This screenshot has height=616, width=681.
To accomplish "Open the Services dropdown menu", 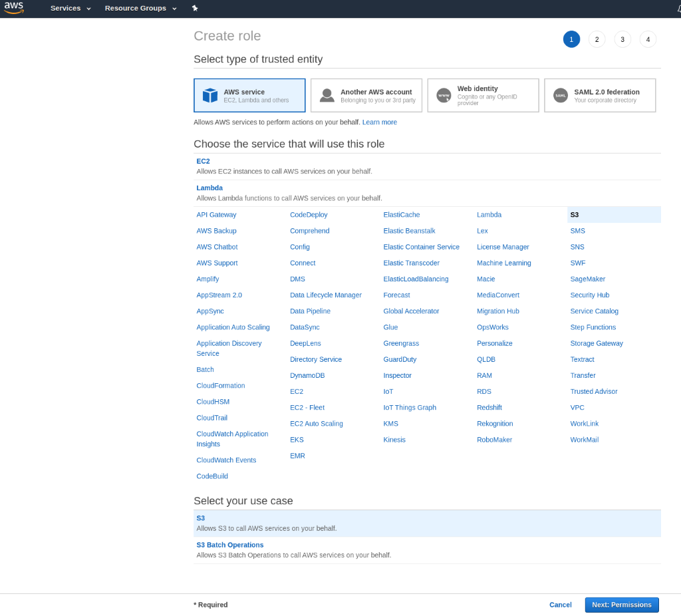I will pyautogui.click(x=70, y=8).
